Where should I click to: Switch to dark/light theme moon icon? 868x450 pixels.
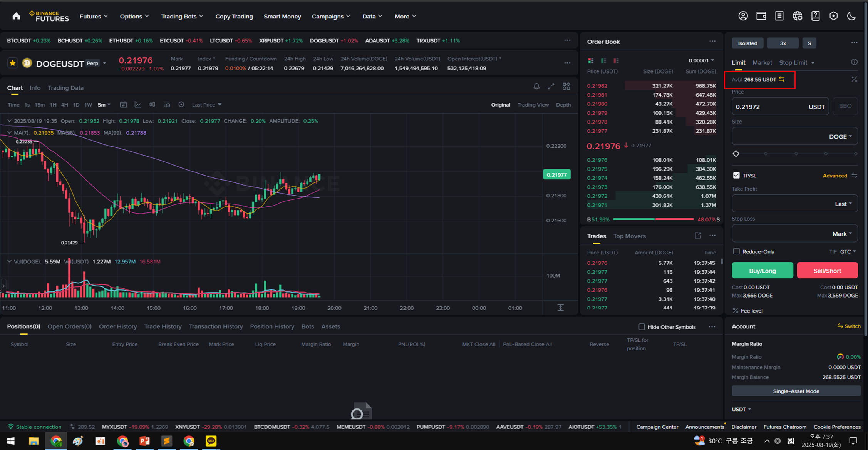pyautogui.click(x=851, y=16)
